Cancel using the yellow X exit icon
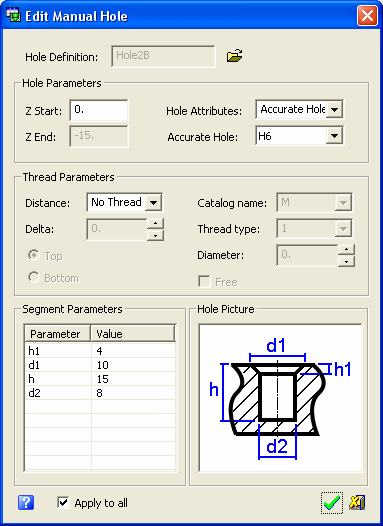Image resolution: width=383 pixels, height=526 pixels. [x=357, y=503]
